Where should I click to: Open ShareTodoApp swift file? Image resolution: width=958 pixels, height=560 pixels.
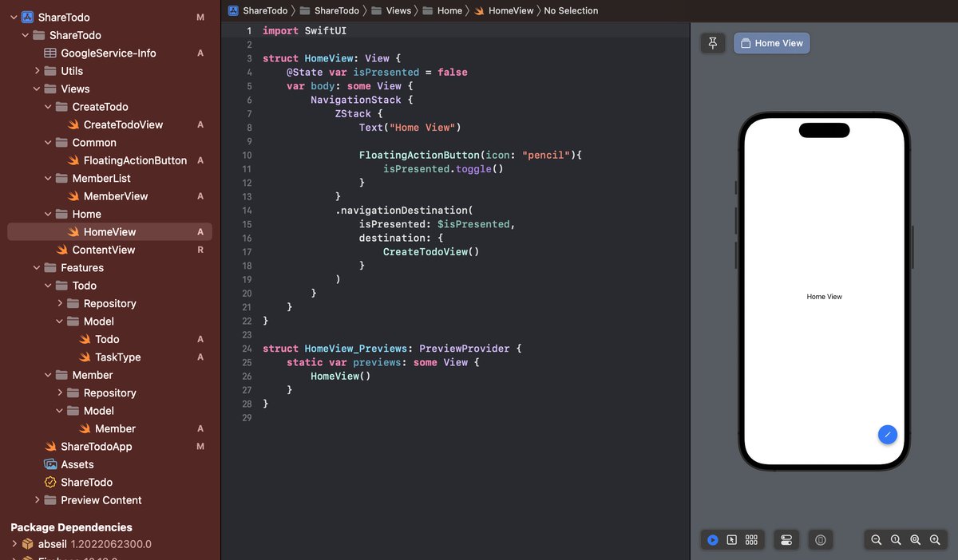coord(97,447)
